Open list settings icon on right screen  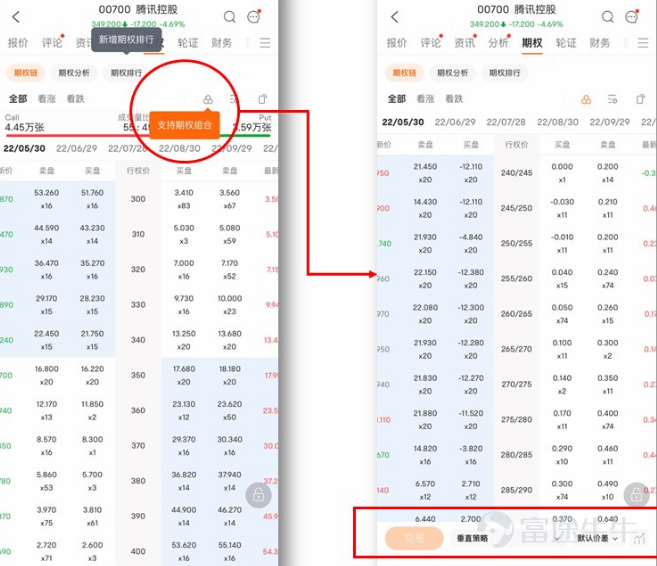click(x=613, y=100)
